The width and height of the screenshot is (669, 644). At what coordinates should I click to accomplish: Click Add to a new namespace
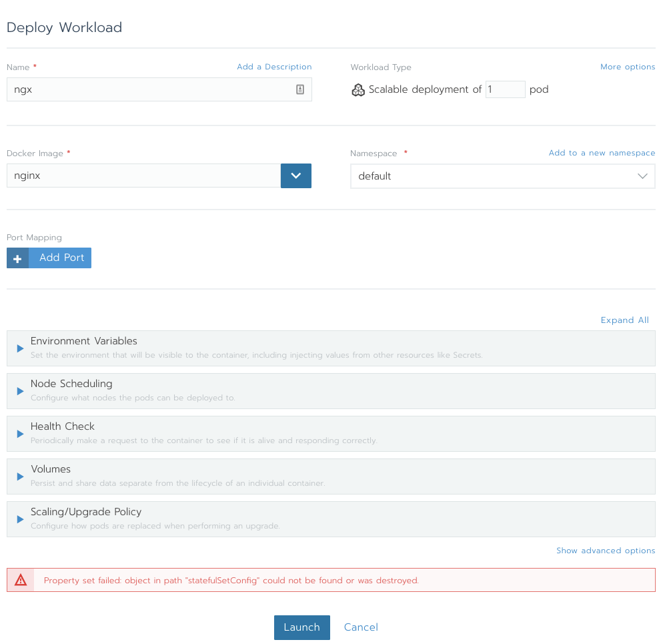tap(602, 153)
